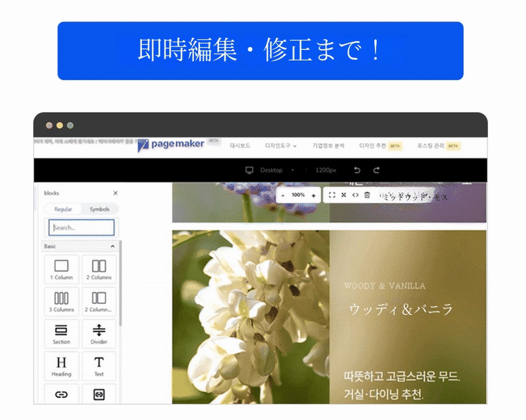Expand the 디자인도구 menu
The image size is (526, 420).
coord(281,146)
